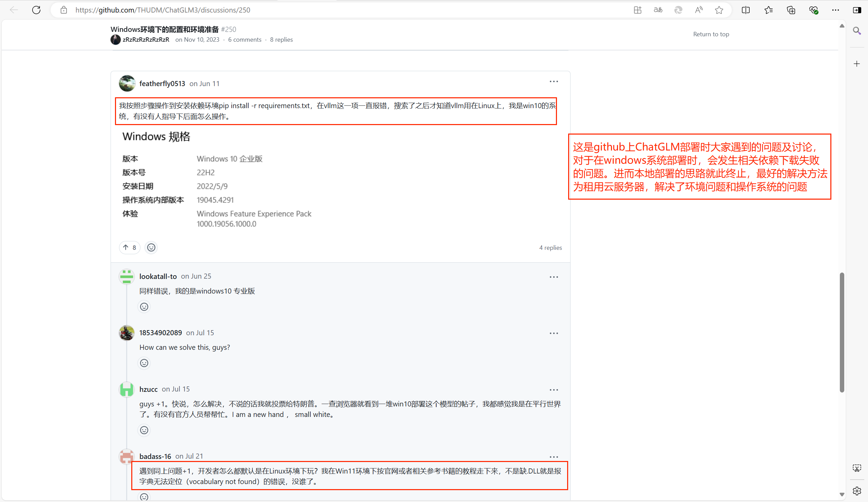Click the badass-16 avatar

[127, 457]
